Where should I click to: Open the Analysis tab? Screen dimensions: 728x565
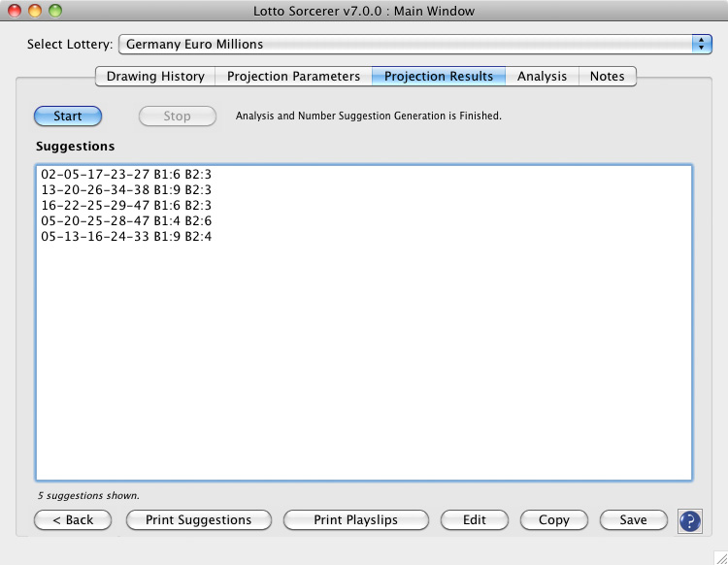coord(542,76)
